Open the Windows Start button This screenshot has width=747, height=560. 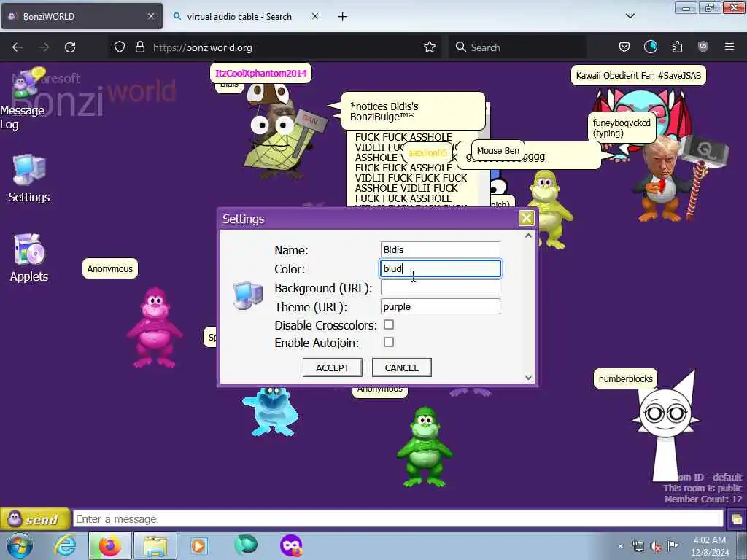click(20, 545)
